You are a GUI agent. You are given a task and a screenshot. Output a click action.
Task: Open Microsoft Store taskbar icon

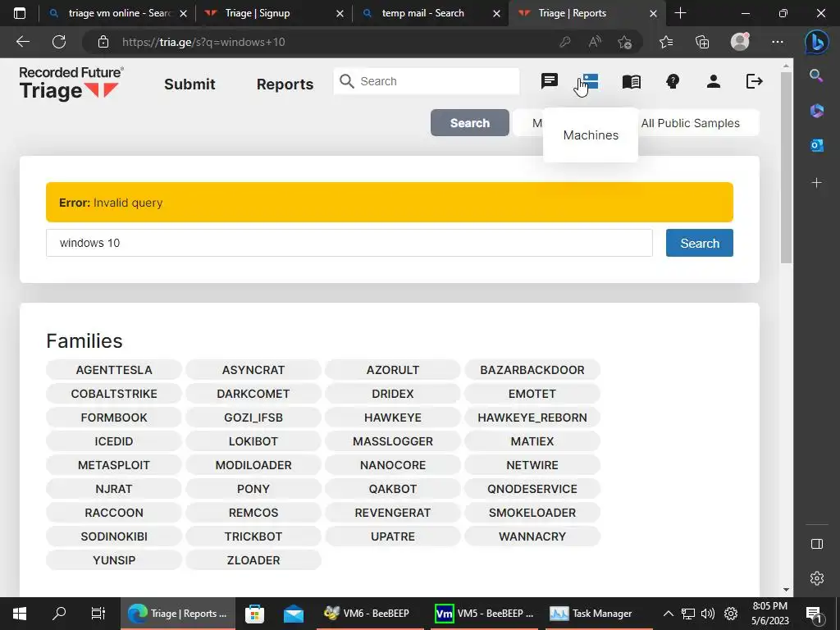pos(254,614)
